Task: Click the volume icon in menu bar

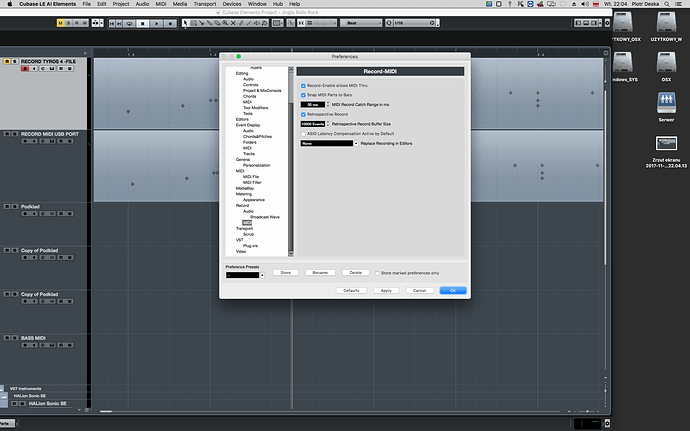Action: pos(585,4)
